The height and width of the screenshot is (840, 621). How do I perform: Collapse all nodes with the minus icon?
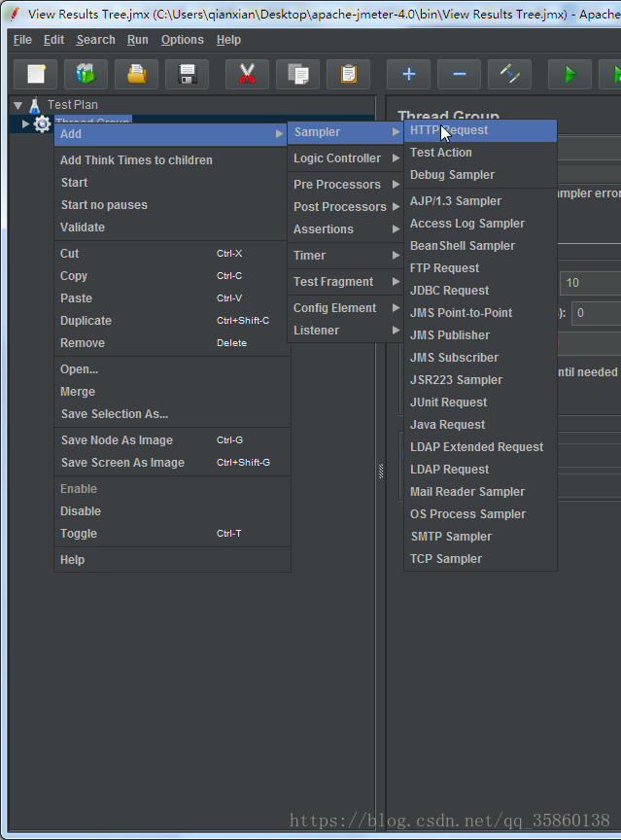(460, 74)
